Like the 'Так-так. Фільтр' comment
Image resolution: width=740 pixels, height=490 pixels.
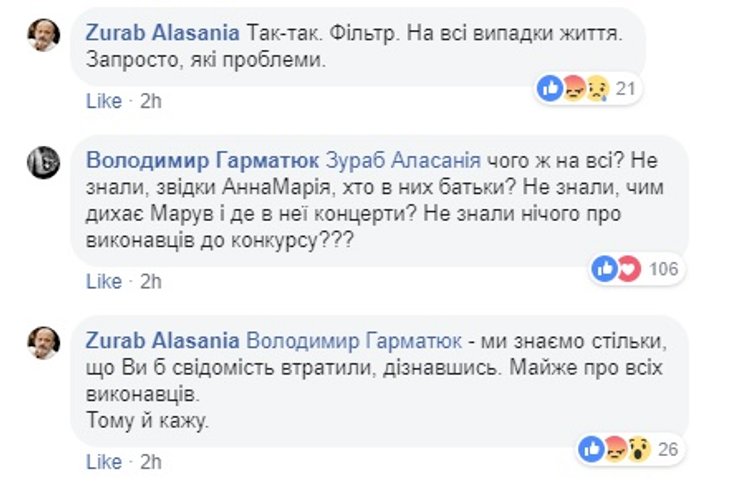104,101
